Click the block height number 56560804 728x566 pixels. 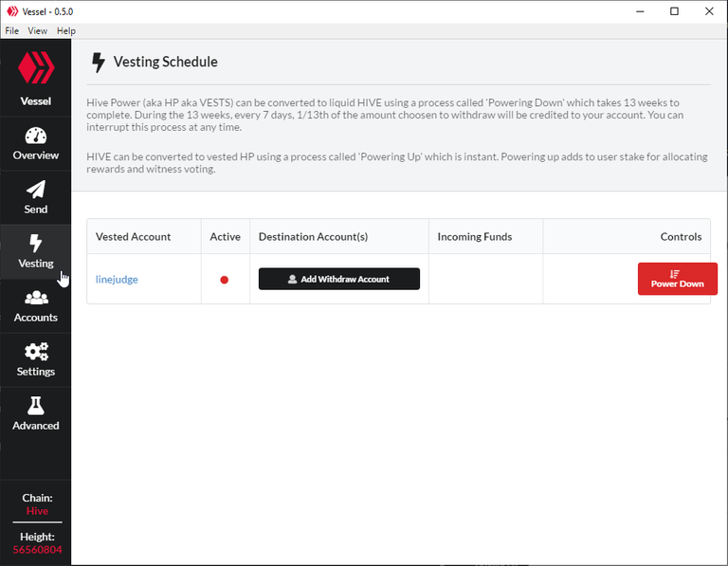click(x=37, y=550)
